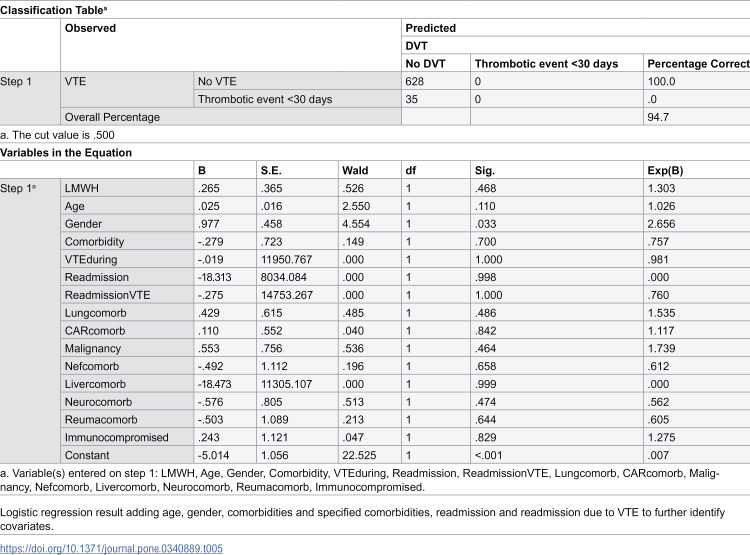Click the B column header
Screen dimensions: 750x555
(202, 170)
